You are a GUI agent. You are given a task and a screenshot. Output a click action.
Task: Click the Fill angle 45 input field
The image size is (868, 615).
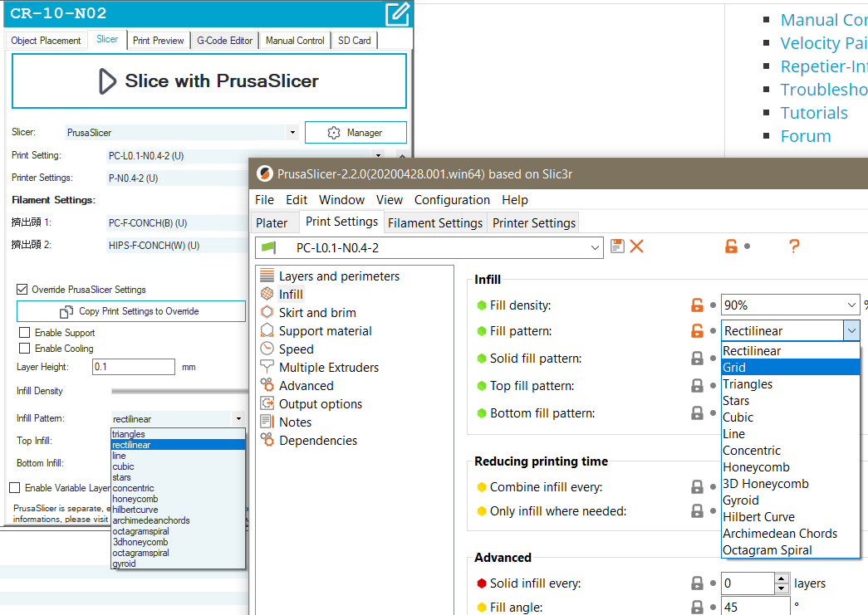pyautogui.click(x=755, y=608)
